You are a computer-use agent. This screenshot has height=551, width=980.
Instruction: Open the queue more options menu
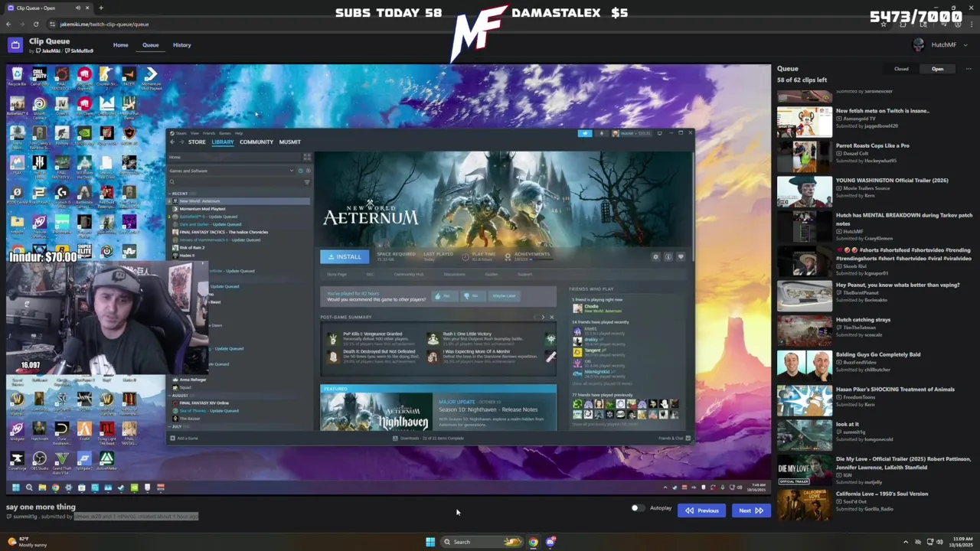[968, 69]
